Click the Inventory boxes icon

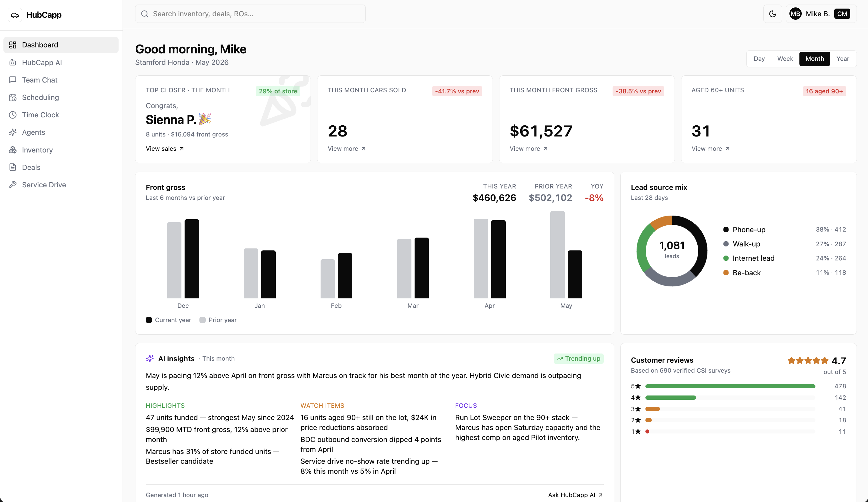click(x=13, y=150)
